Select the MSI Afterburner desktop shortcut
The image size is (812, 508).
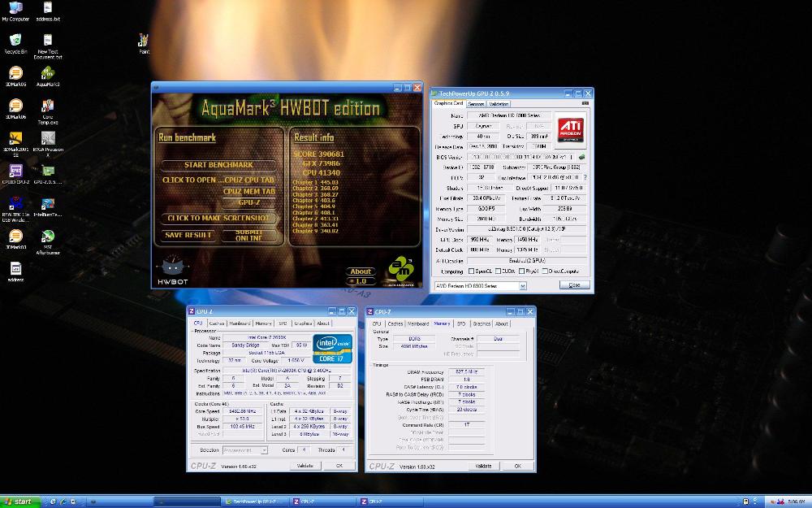tap(48, 242)
